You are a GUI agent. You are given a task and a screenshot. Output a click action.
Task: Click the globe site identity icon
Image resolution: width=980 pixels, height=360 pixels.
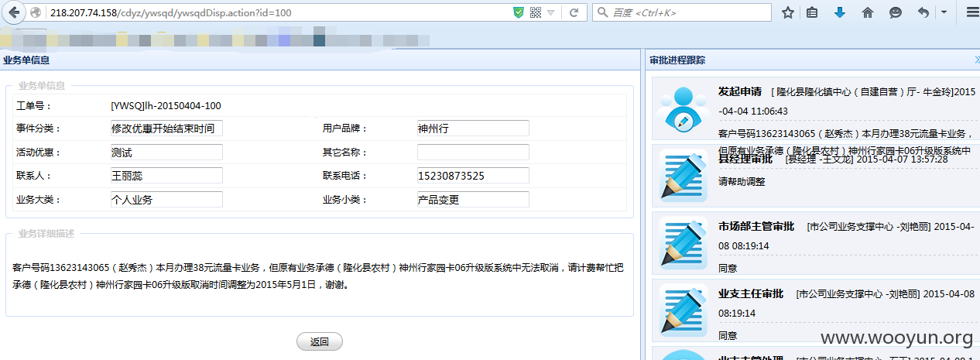click(36, 12)
